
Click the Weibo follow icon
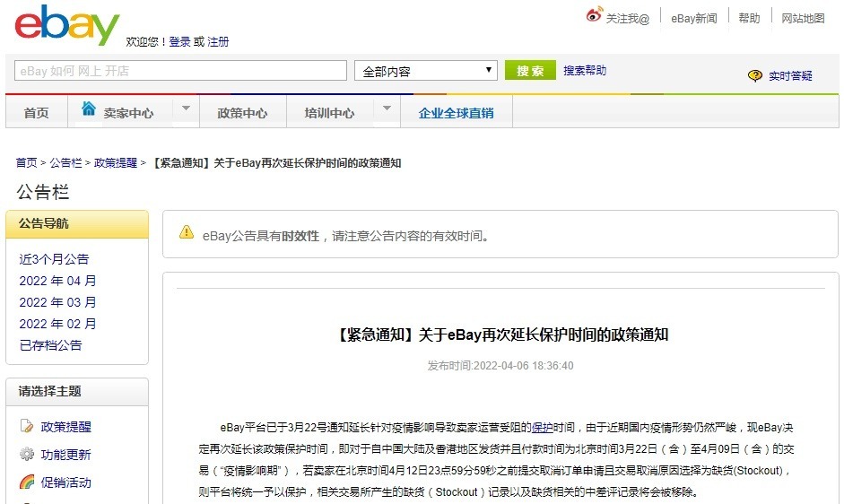pyautogui.click(x=594, y=15)
